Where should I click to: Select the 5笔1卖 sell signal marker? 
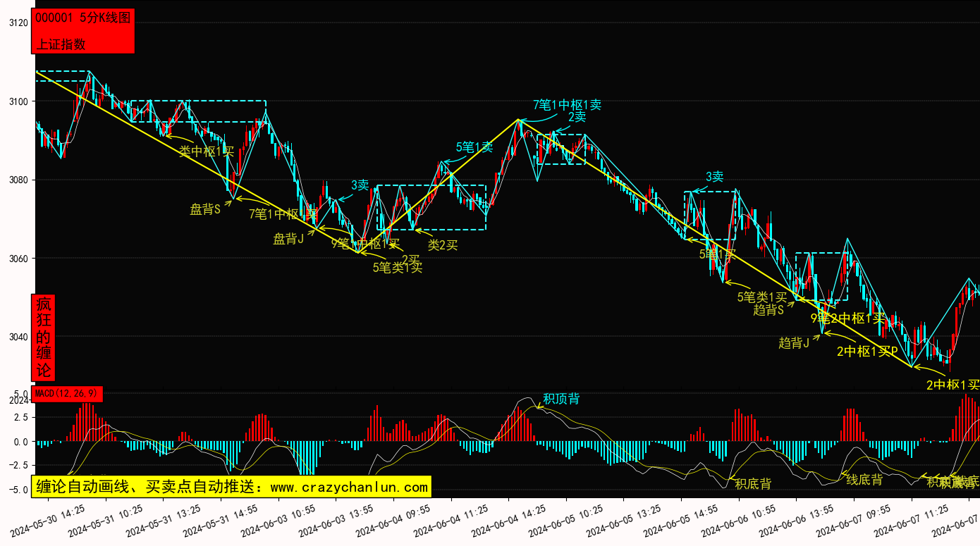[474, 147]
